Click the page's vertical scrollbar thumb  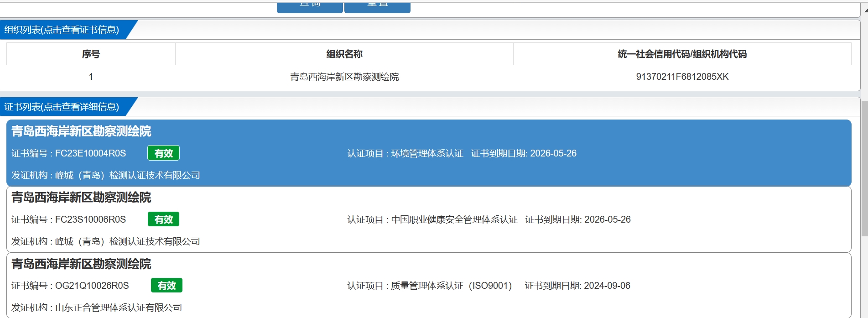(x=864, y=168)
